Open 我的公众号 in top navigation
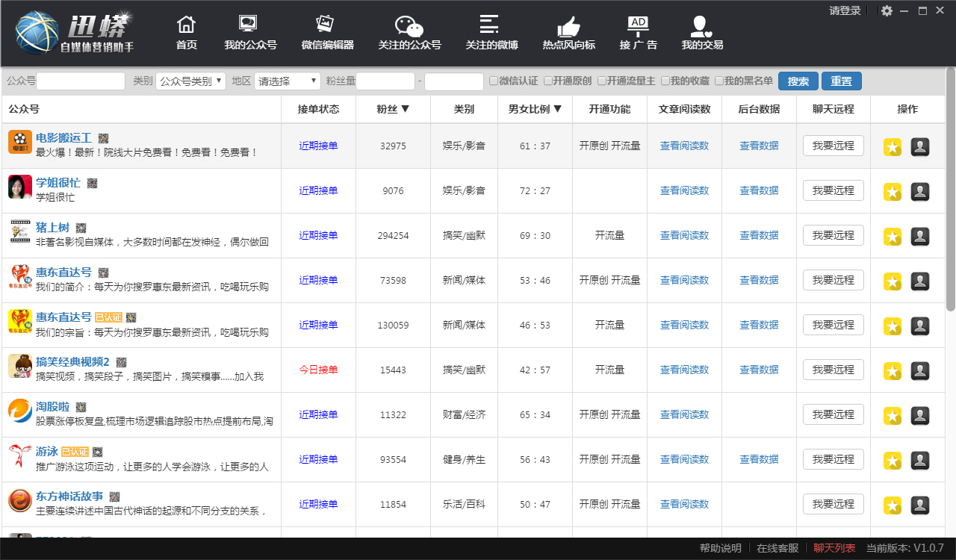Image resolution: width=956 pixels, height=560 pixels. coord(250,34)
